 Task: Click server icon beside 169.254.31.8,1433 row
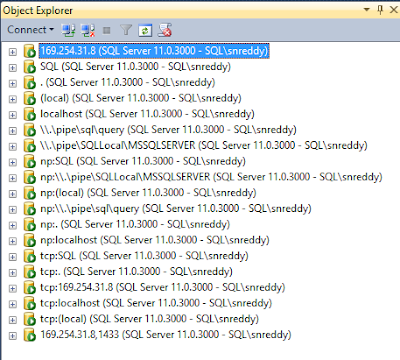click(x=29, y=335)
